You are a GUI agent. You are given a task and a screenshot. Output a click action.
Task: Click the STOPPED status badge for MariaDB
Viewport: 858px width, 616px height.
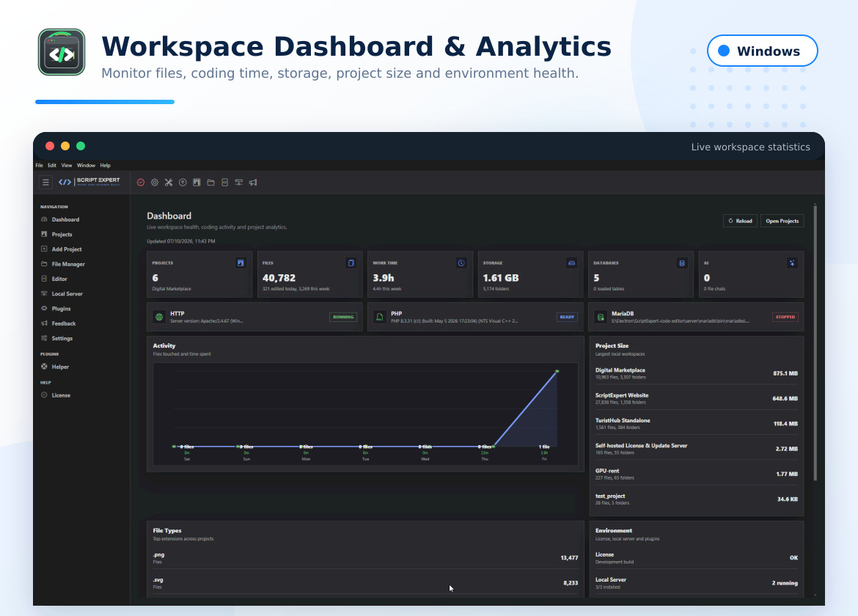click(785, 317)
